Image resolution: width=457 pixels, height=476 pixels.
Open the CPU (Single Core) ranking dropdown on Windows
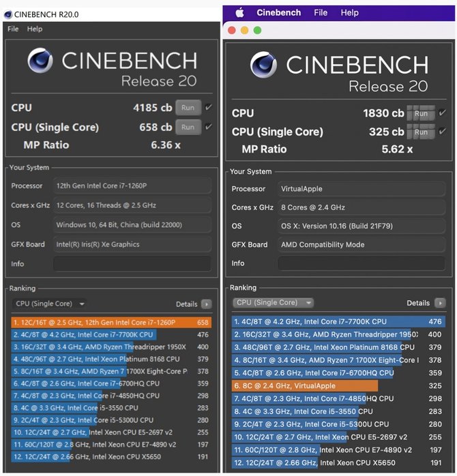pos(49,304)
